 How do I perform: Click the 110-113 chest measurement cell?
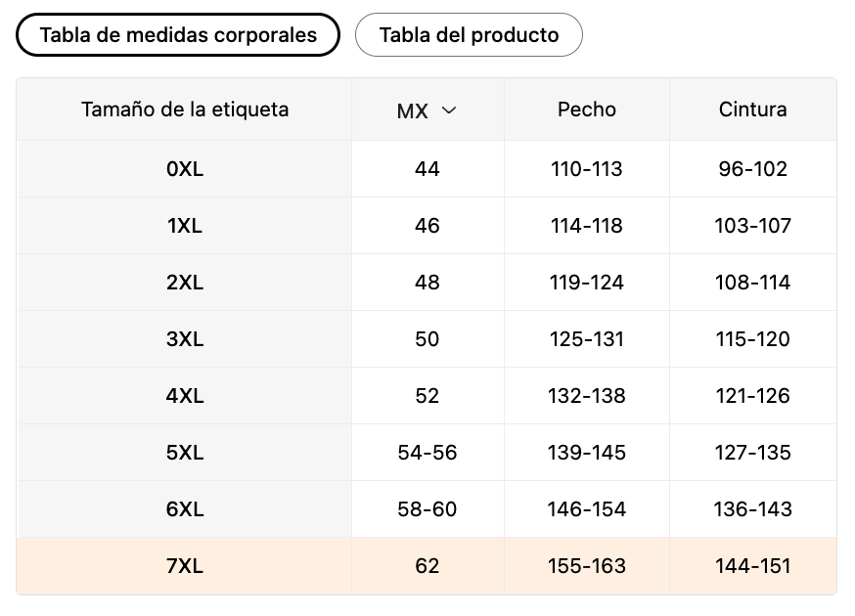587,169
